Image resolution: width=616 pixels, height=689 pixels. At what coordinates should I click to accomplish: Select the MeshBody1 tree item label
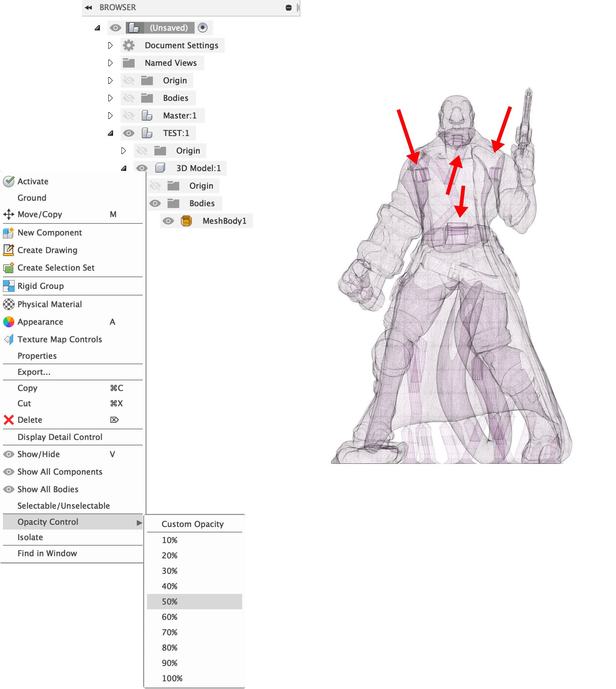tap(225, 221)
